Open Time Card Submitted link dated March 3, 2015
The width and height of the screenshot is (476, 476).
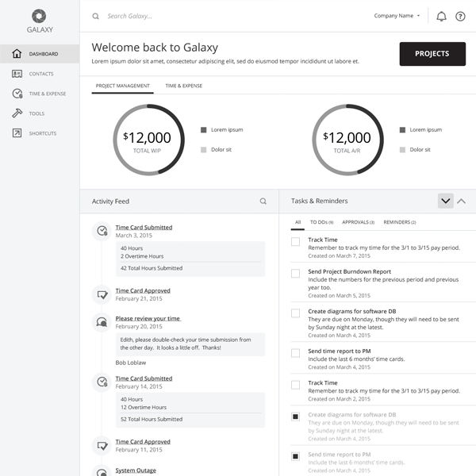click(144, 228)
